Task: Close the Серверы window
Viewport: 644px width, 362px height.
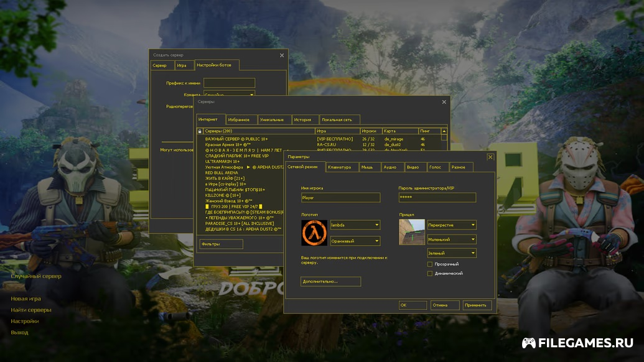Action: click(x=444, y=102)
